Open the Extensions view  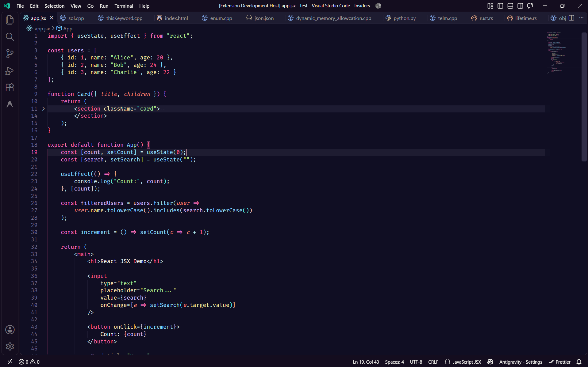pos(10,88)
